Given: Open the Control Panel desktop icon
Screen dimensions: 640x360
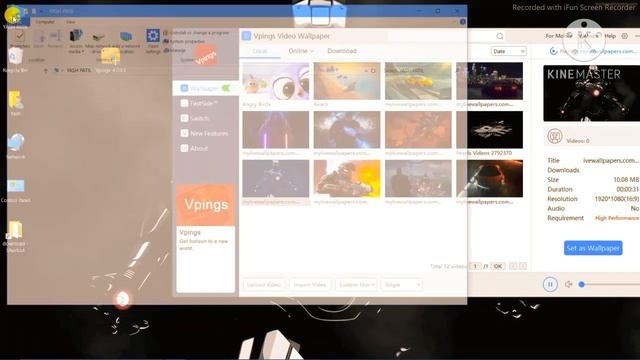Looking at the screenshot, I should coord(16,190).
